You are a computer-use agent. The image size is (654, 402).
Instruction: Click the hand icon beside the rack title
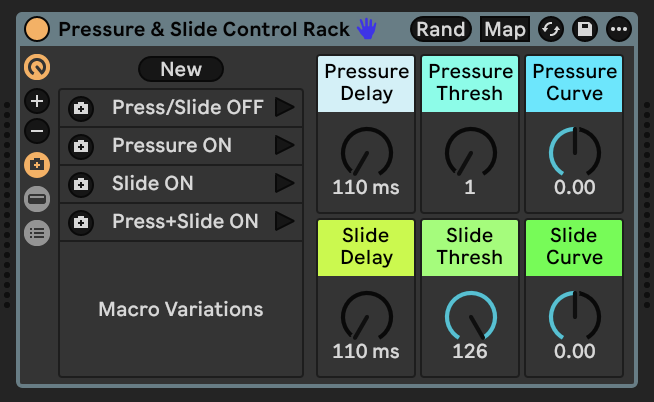[367, 29]
